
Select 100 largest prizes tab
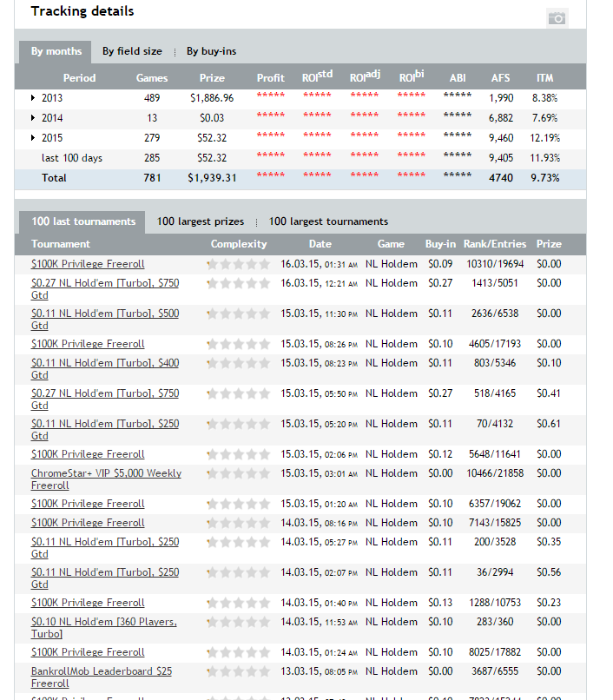pyautogui.click(x=201, y=221)
